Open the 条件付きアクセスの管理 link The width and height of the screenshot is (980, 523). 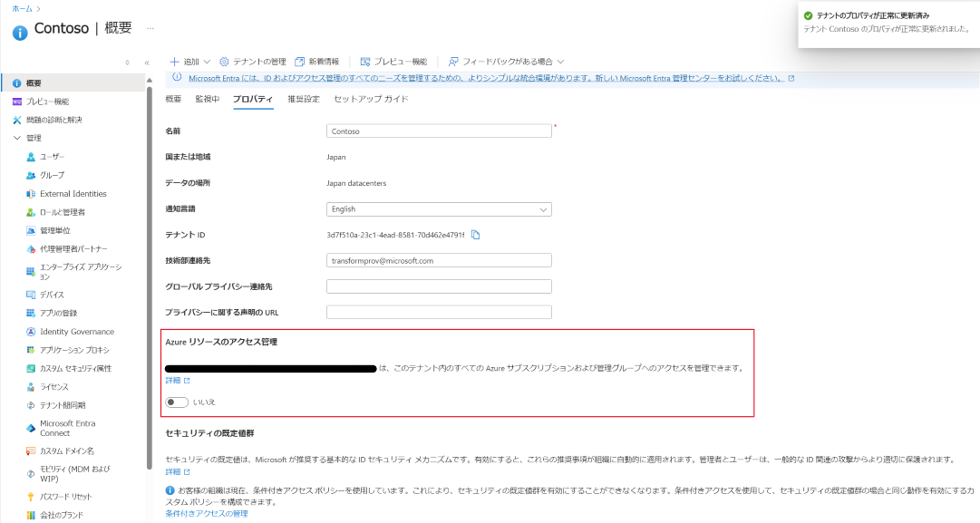click(x=206, y=514)
